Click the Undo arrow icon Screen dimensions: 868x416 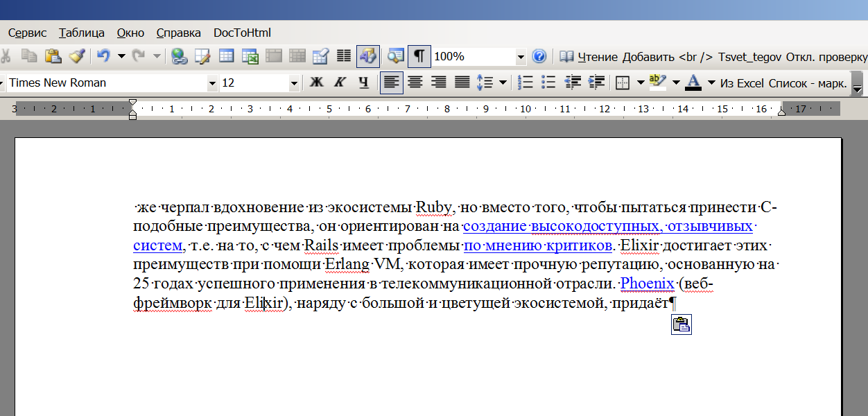click(x=103, y=56)
